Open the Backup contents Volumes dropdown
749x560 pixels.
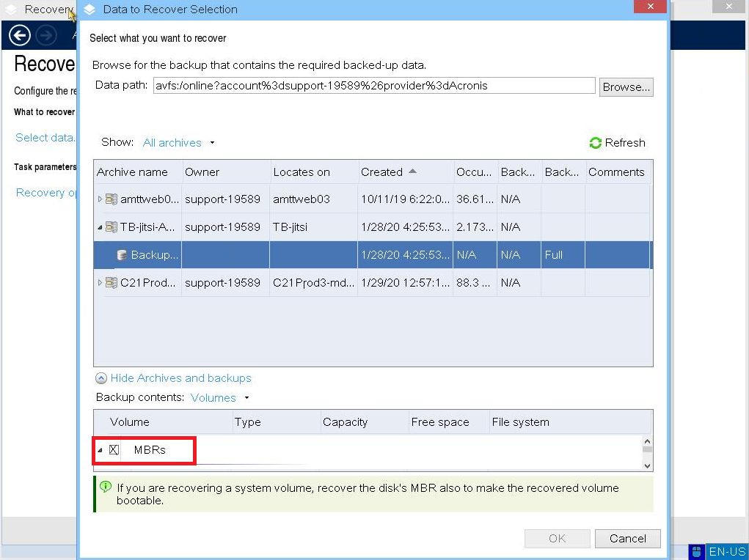(x=220, y=398)
